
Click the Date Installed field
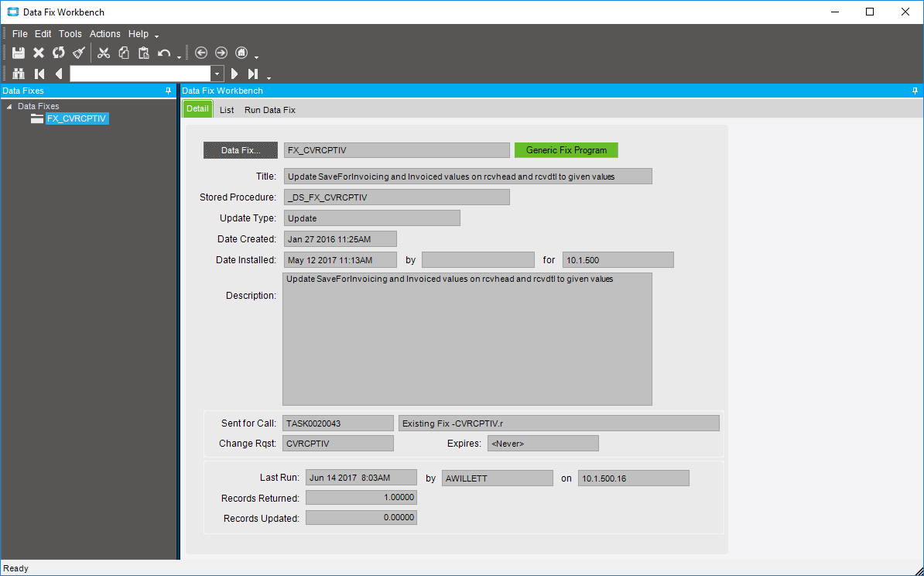click(x=340, y=260)
